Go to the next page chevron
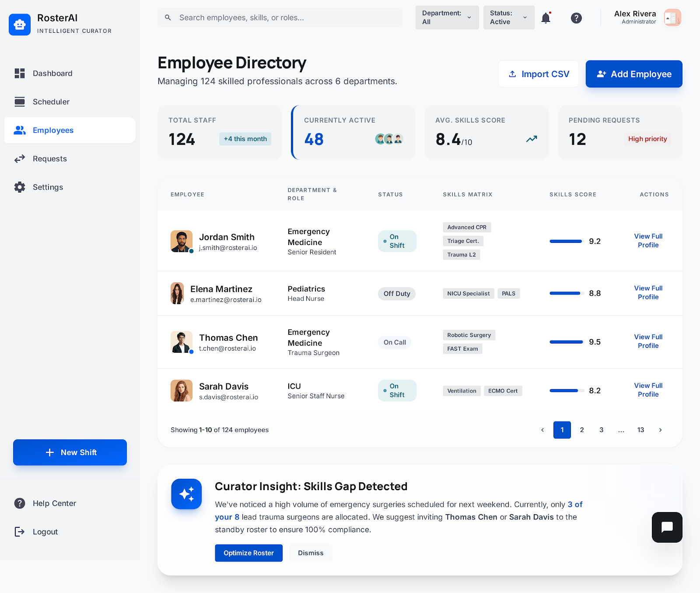The image size is (700, 593). [x=660, y=430]
